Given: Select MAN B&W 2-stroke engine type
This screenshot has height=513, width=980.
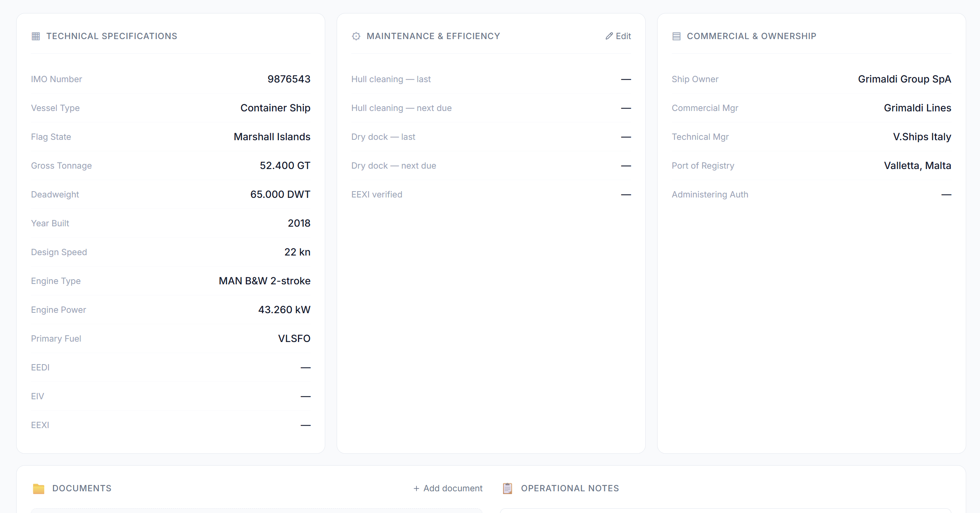Looking at the screenshot, I should pos(264,281).
